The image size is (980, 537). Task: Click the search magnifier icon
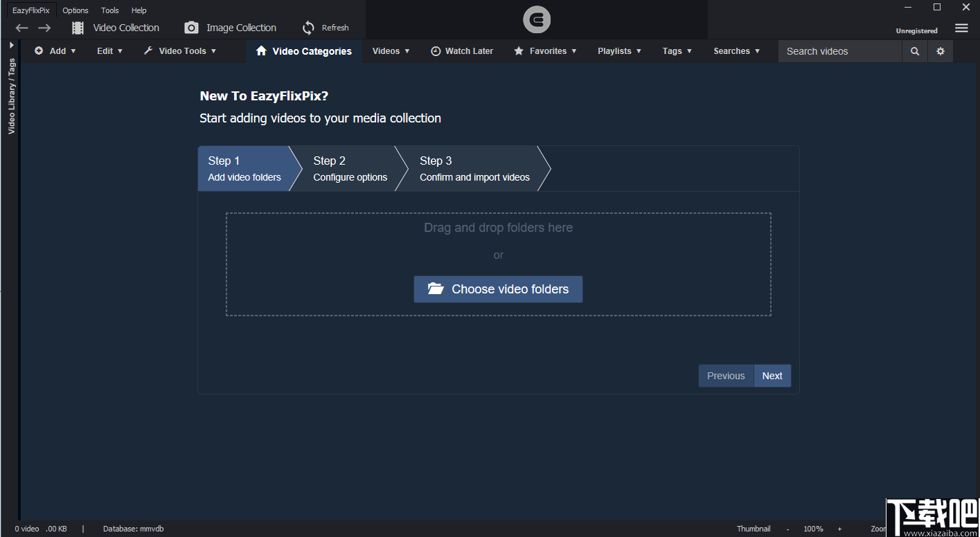click(915, 51)
